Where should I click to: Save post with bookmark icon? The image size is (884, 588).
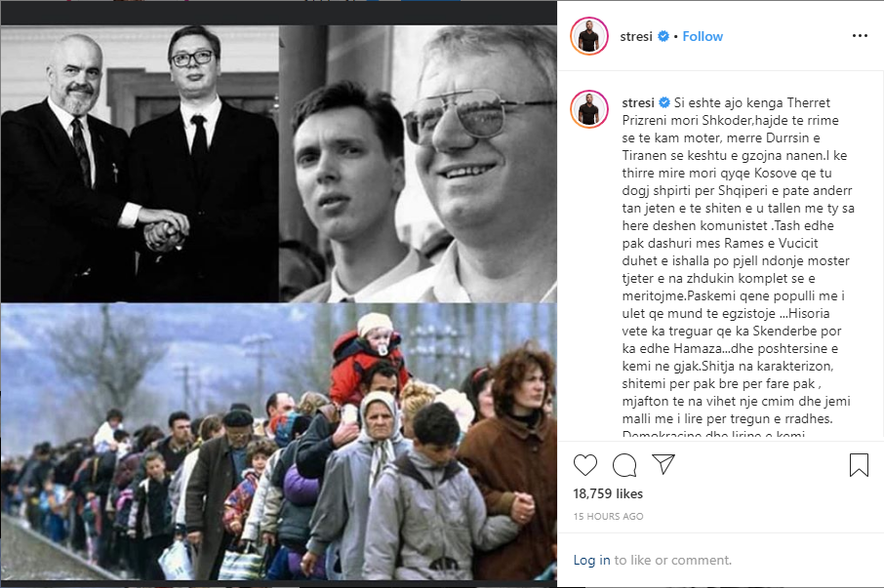(x=859, y=465)
